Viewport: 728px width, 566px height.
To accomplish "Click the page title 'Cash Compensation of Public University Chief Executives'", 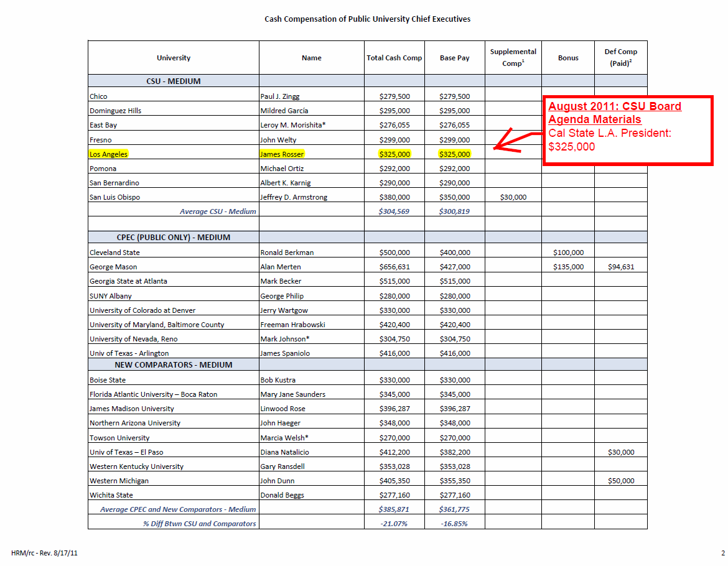I will [367, 19].
